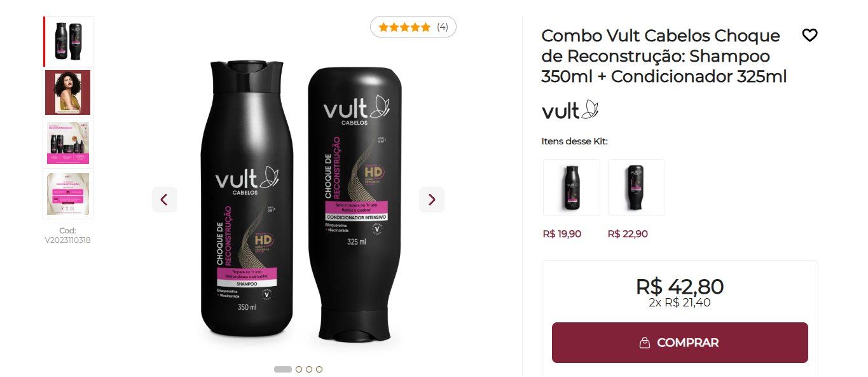Select third carousel dot indicator

click(309, 369)
